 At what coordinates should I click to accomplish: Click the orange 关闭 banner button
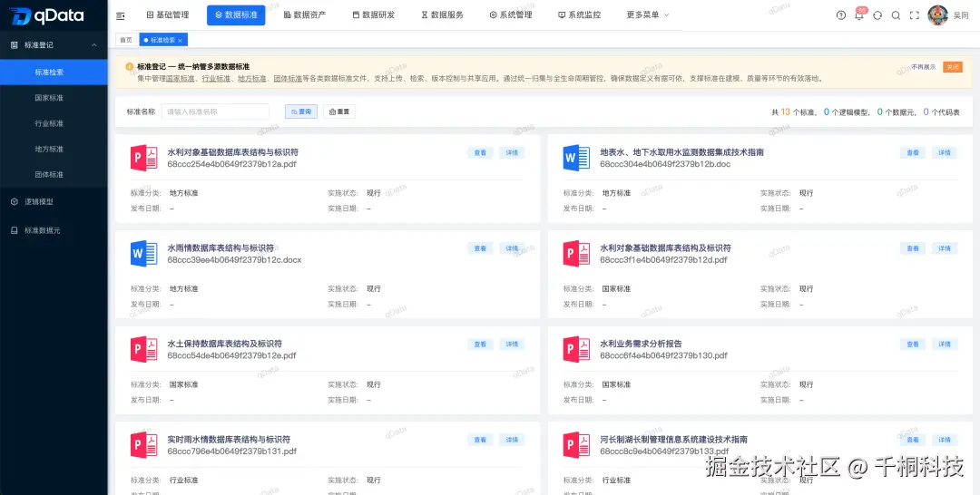point(953,67)
